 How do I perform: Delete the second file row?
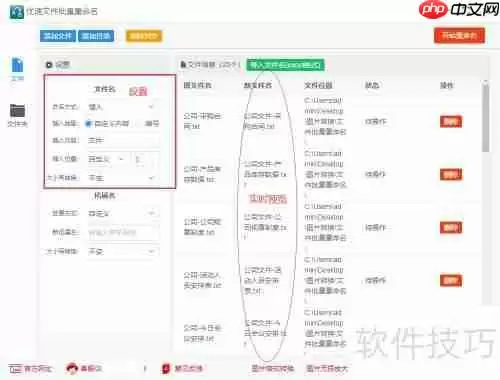pyautogui.click(x=451, y=174)
